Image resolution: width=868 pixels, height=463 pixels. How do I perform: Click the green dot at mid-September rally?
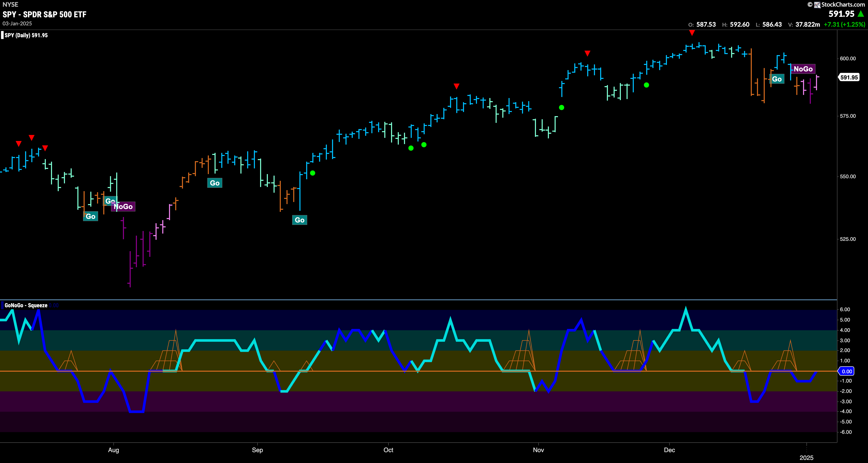click(313, 173)
